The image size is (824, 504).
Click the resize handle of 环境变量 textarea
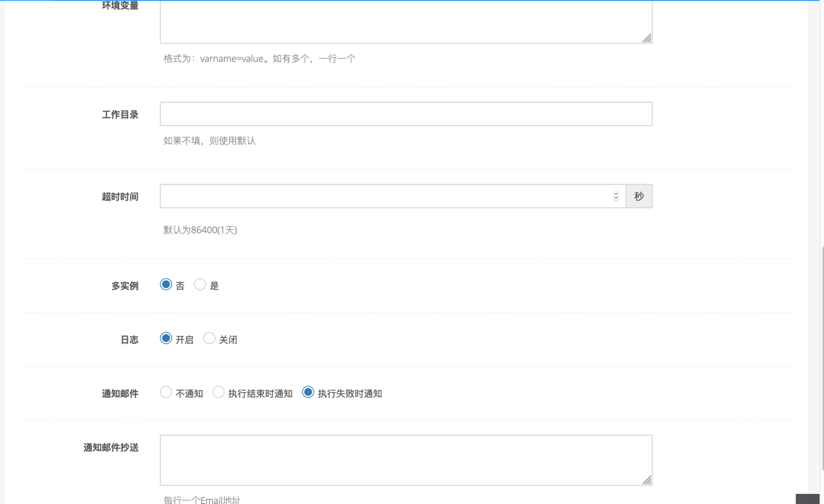click(x=649, y=39)
